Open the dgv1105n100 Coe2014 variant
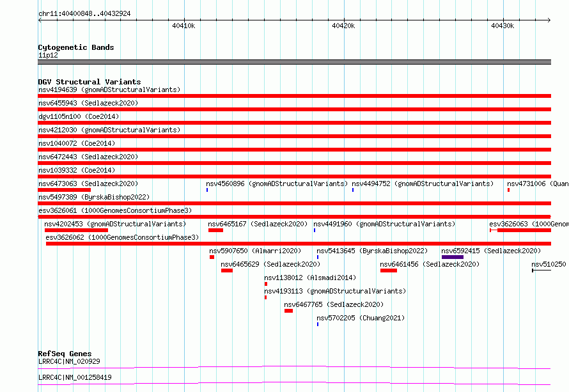Viewport: 569px width, 392px height. 79,116
